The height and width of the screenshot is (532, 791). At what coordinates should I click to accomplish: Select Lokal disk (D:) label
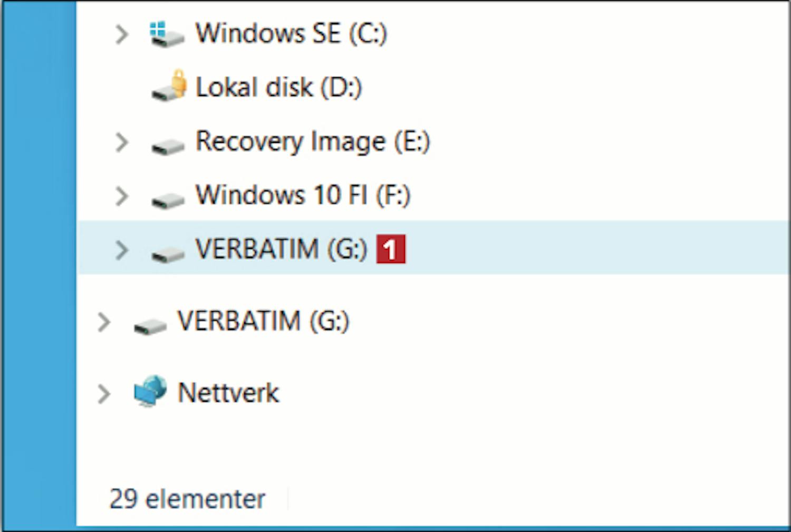click(x=279, y=88)
